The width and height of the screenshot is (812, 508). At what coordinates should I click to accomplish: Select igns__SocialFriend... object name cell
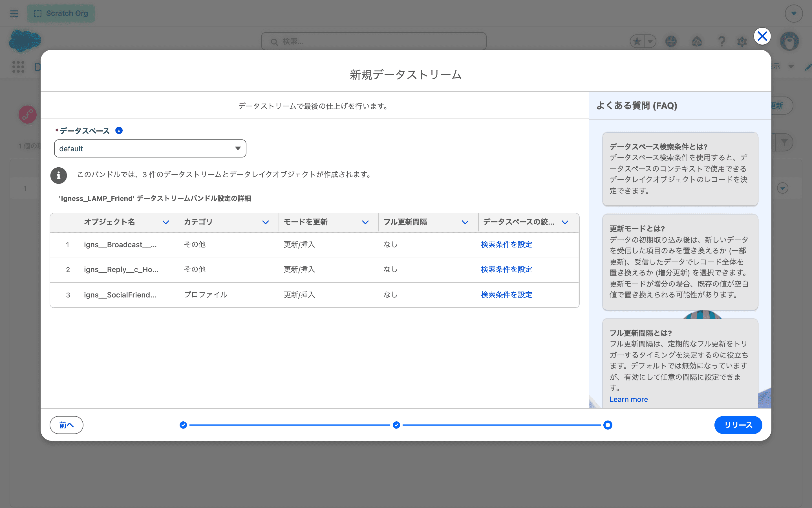click(x=120, y=295)
